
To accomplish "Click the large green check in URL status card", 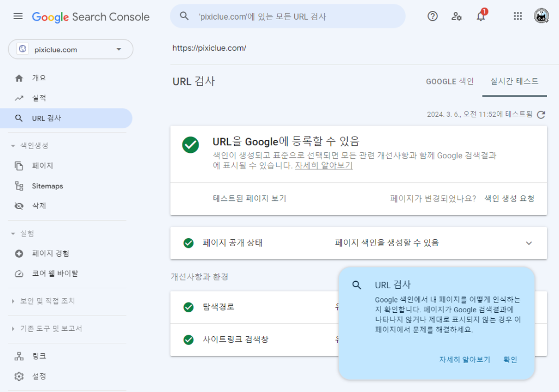I will (x=191, y=145).
